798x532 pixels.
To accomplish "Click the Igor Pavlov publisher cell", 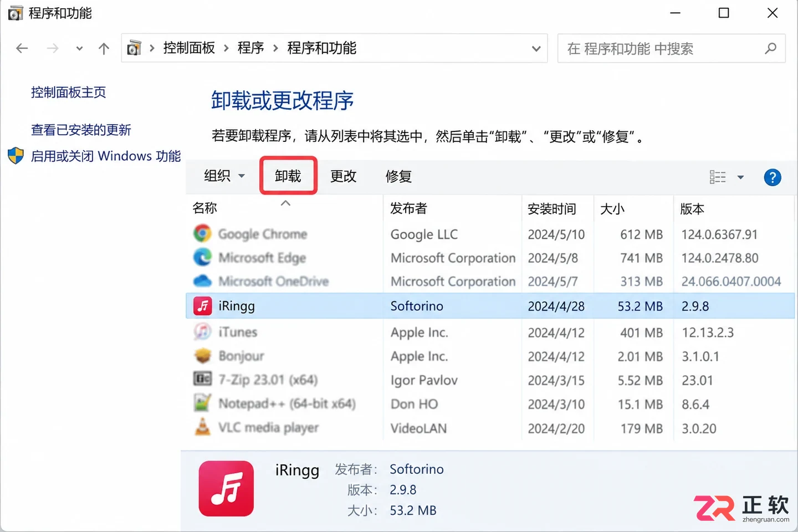I will coord(424,380).
